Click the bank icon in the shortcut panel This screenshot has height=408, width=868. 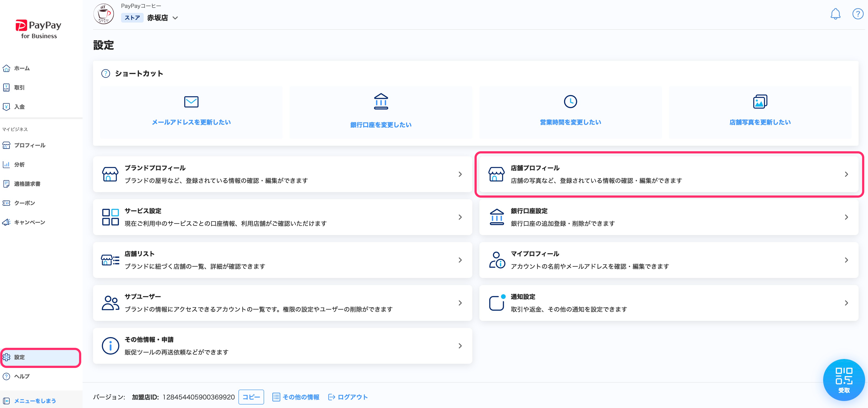click(x=381, y=101)
